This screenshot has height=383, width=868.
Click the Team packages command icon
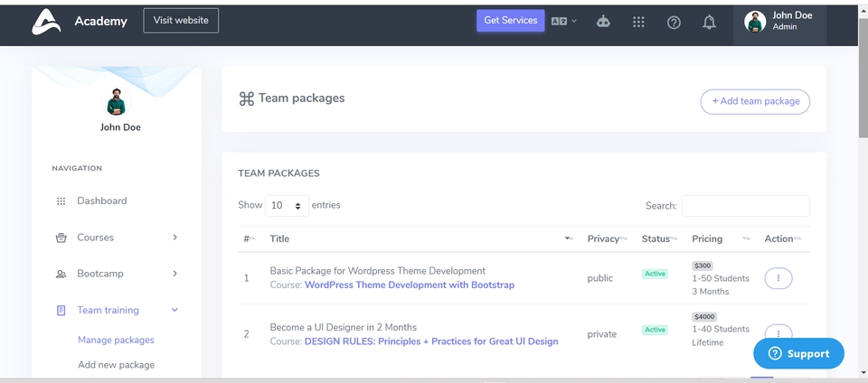(x=246, y=99)
